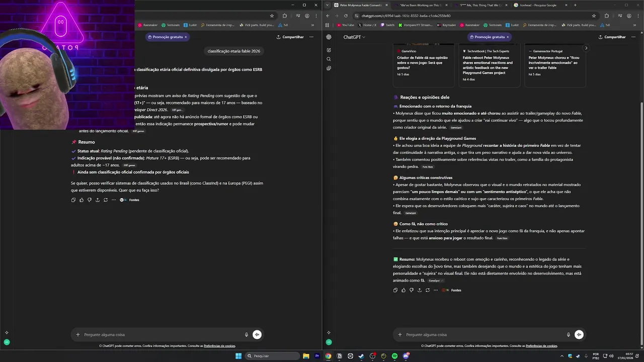Thumbs down the left window response

(x=90, y=200)
